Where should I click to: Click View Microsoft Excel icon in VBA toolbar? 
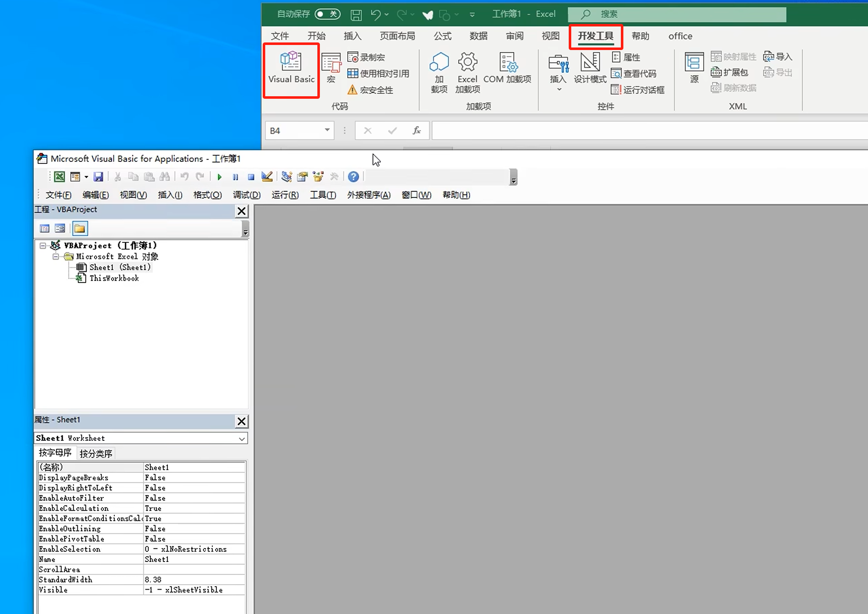(x=59, y=177)
